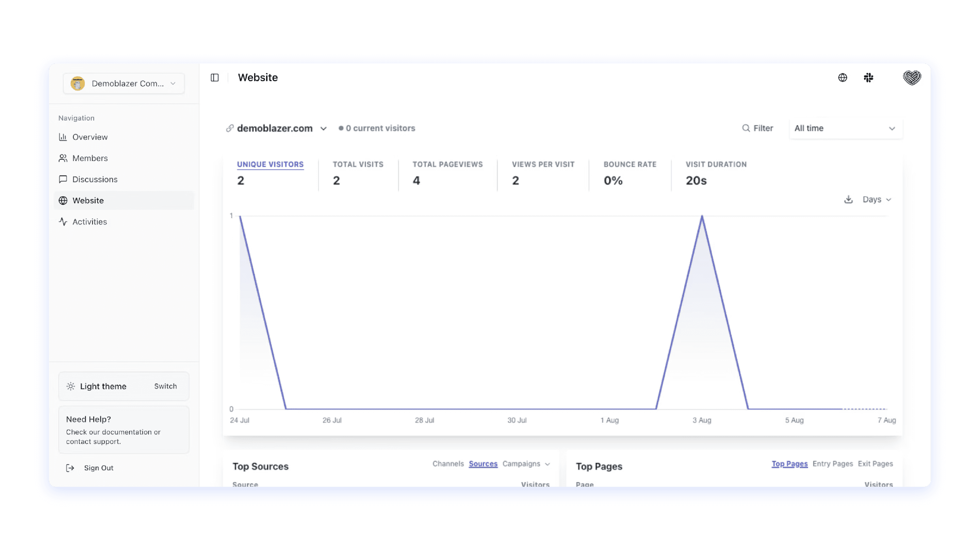Viewport: 980px width, 551px height.
Task: Switch the Light theme toggle
Action: pyautogui.click(x=165, y=386)
